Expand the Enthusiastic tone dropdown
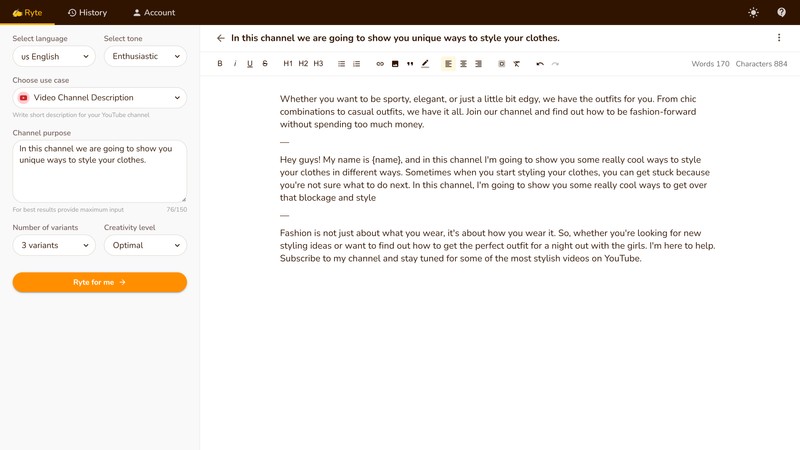This screenshot has width=800, height=450. [x=145, y=57]
